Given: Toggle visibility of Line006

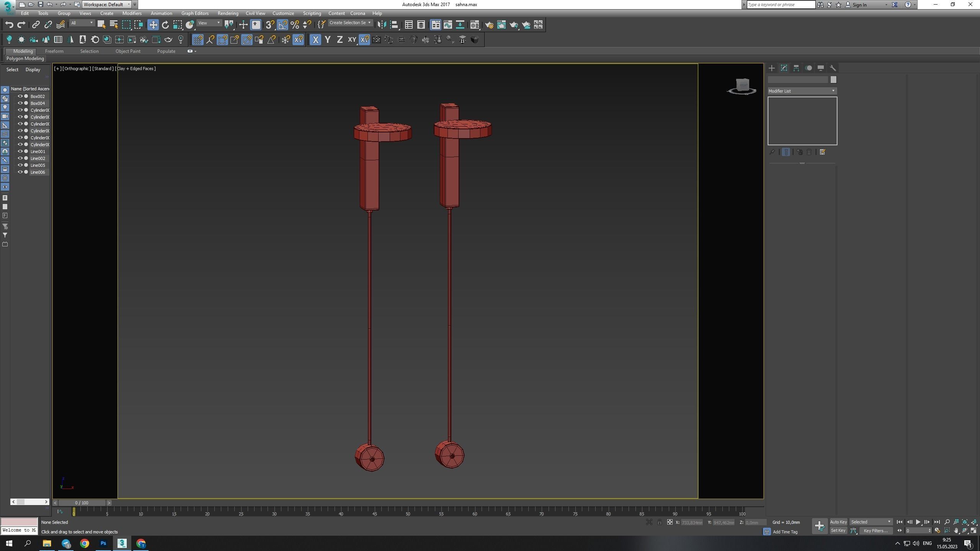Looking at the screenshot, I should (x=20, y=172).
